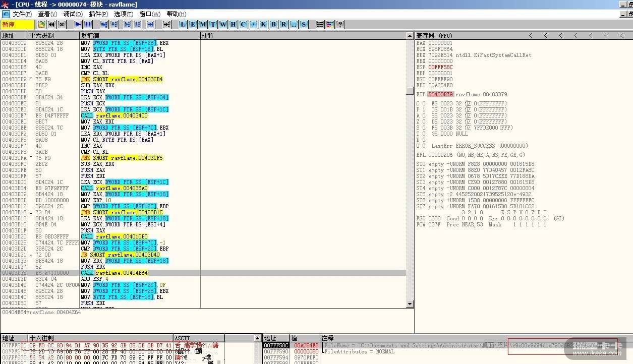Expand the 查看(V) view menu

click(x=47, y=14)
